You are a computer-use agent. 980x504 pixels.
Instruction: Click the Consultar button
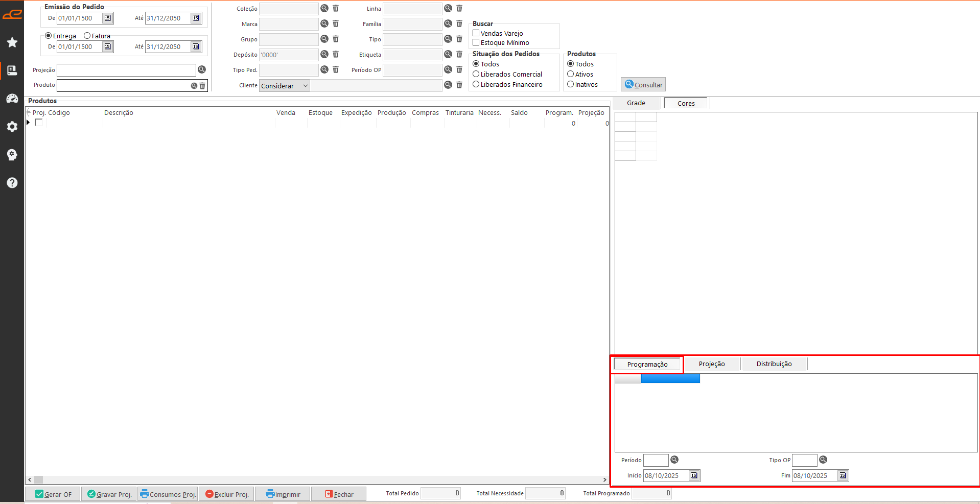(x=643, y=85)
